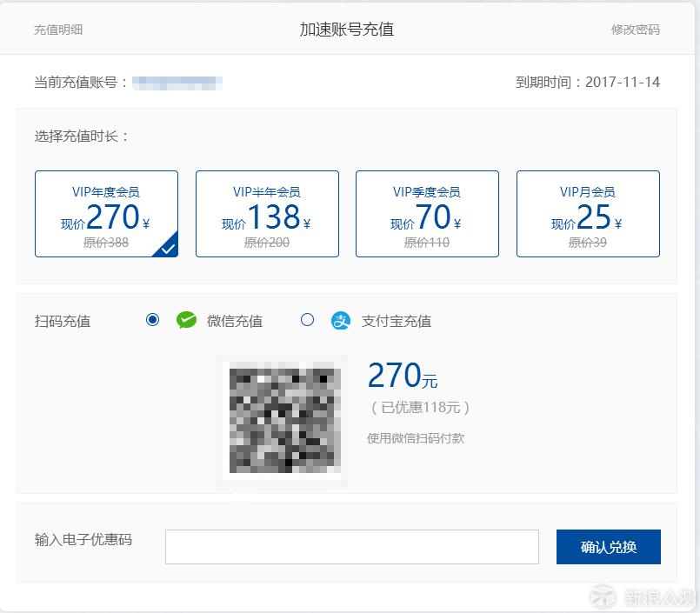This screenshot has width=700, height=613.
Task: Click the Alipay blue icon
Action: [x=342, y=320]
